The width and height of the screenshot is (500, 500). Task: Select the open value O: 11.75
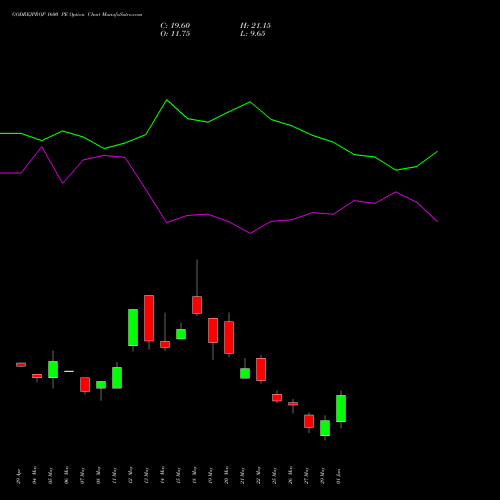[175, 34]
